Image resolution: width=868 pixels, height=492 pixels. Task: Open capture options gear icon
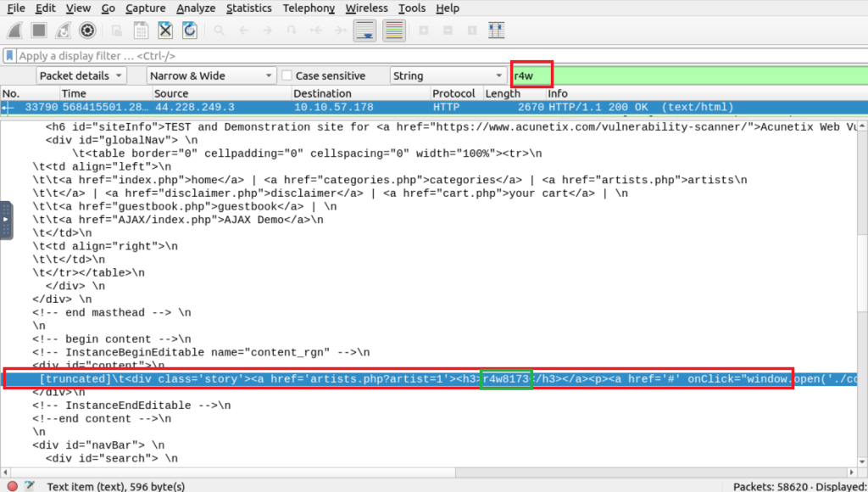pyautogui.click(x=86, y=31)
